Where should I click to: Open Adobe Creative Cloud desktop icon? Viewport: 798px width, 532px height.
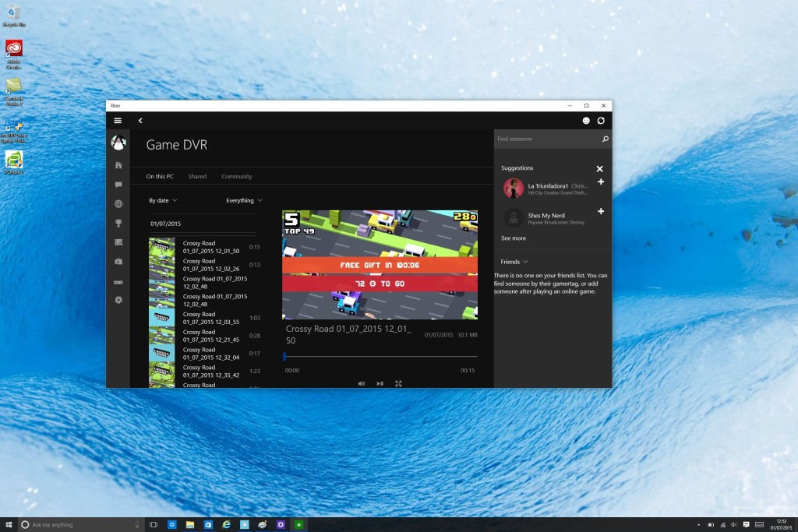(14, 55)
